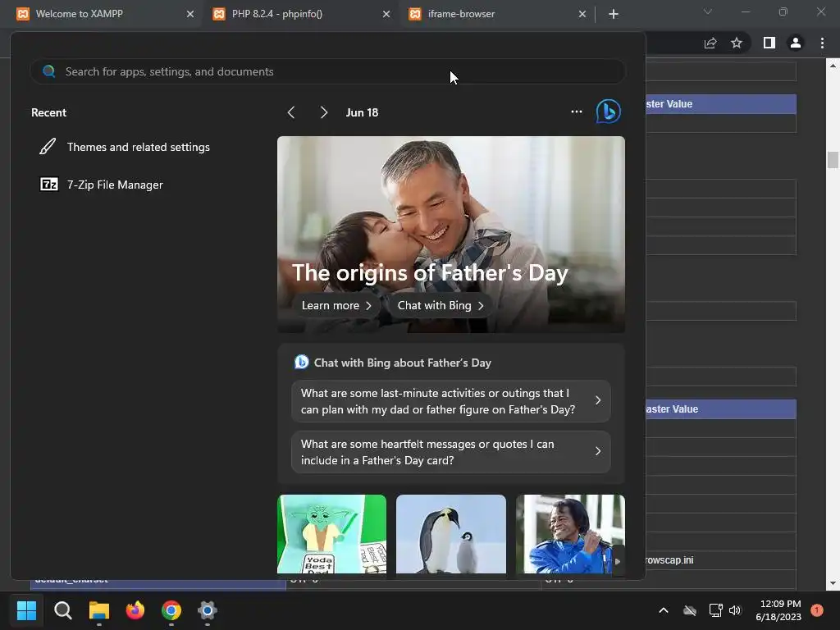Click the Jun 18 date label

[x=362, y=112]
